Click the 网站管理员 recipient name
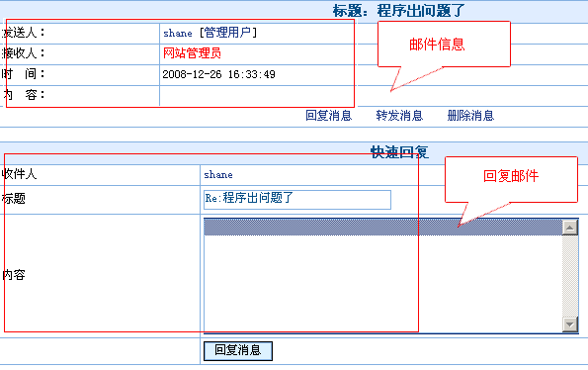588x370 pixels. 192,53
